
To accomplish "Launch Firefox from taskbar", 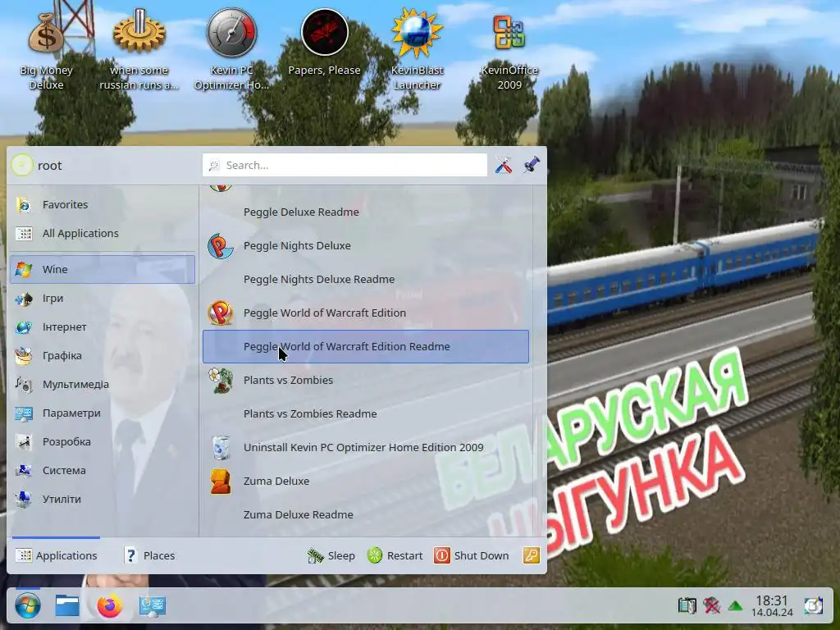I will [x=109, y=606].
